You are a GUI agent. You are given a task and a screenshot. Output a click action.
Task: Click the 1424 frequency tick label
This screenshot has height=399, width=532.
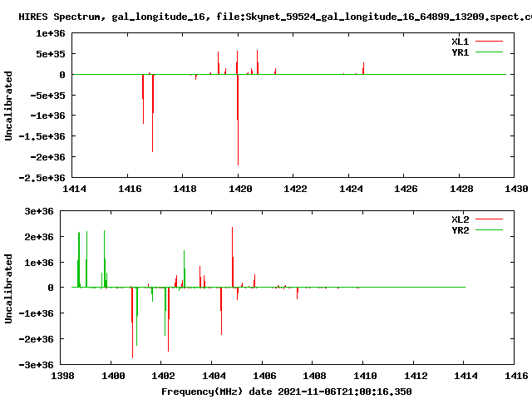pos(351,189)
